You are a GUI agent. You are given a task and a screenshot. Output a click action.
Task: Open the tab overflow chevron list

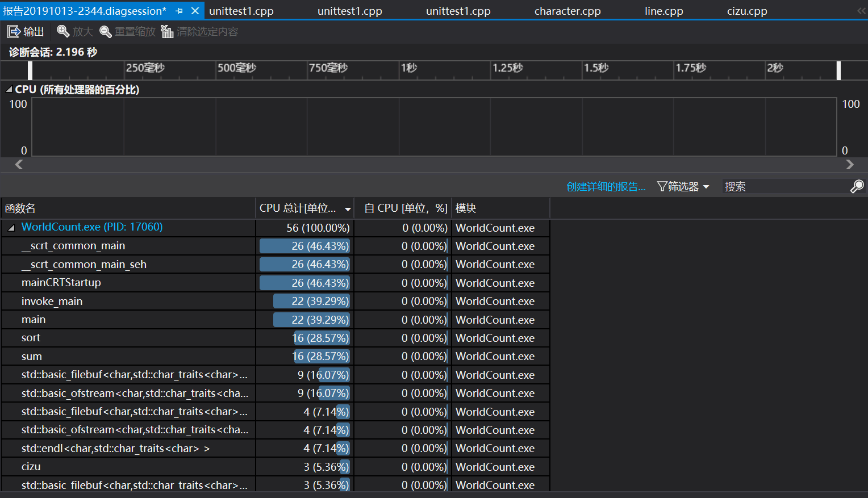861,11
